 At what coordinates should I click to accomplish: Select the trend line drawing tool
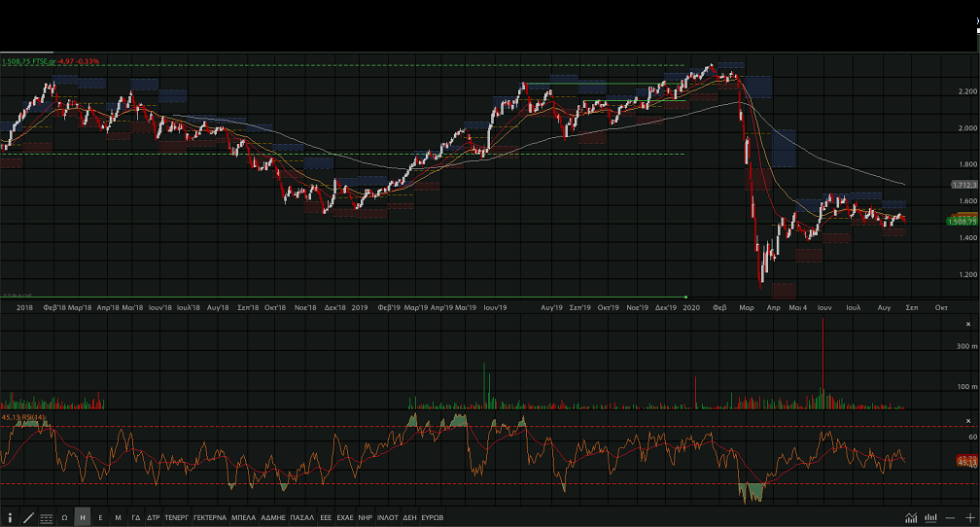coord(28,518)
